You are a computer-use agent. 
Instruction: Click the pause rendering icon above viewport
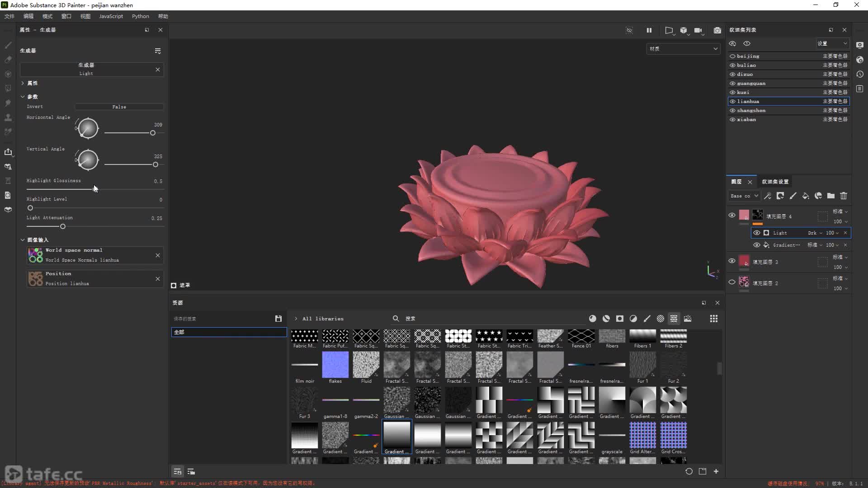[x=649, y=30]
